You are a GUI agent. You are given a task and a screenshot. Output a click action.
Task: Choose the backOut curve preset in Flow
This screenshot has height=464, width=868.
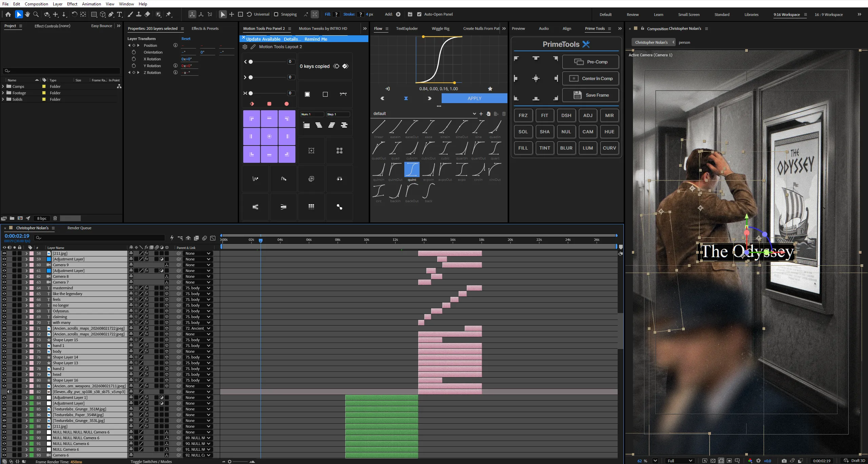(412, 193)
